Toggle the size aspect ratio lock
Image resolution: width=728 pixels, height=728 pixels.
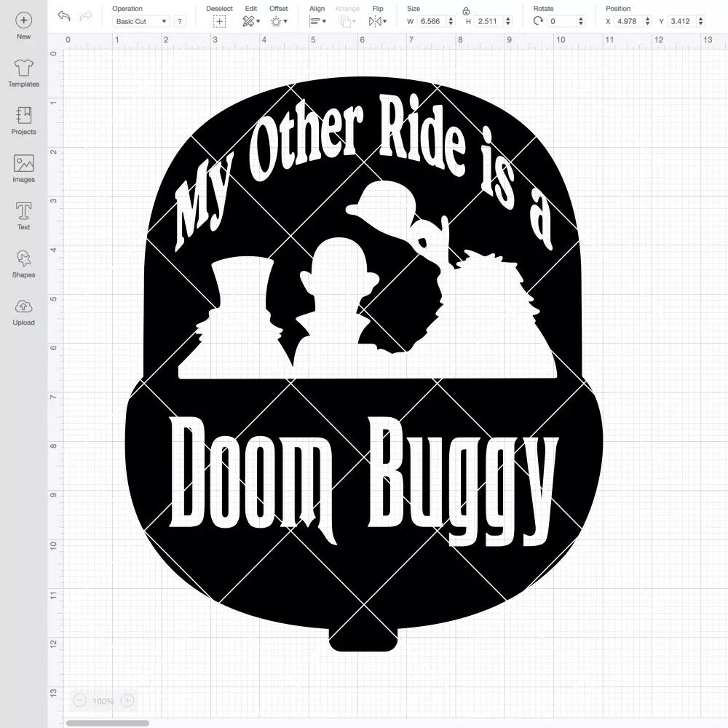[x=466, y=11]
